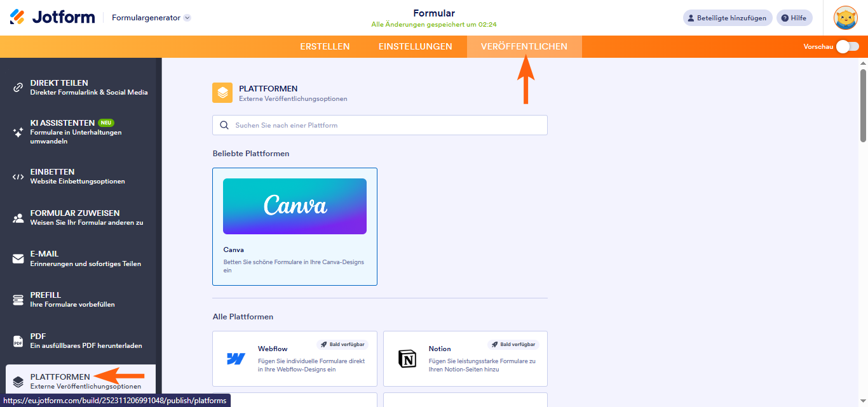
Task: Click the Jotform logo
Action: pyautogui.click(x=52, y=17)
